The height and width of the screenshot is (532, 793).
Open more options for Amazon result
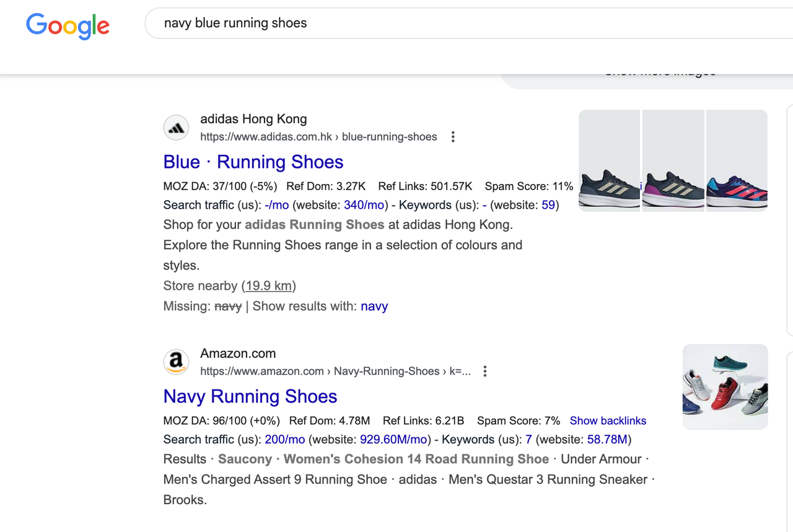tap(485, 372)
